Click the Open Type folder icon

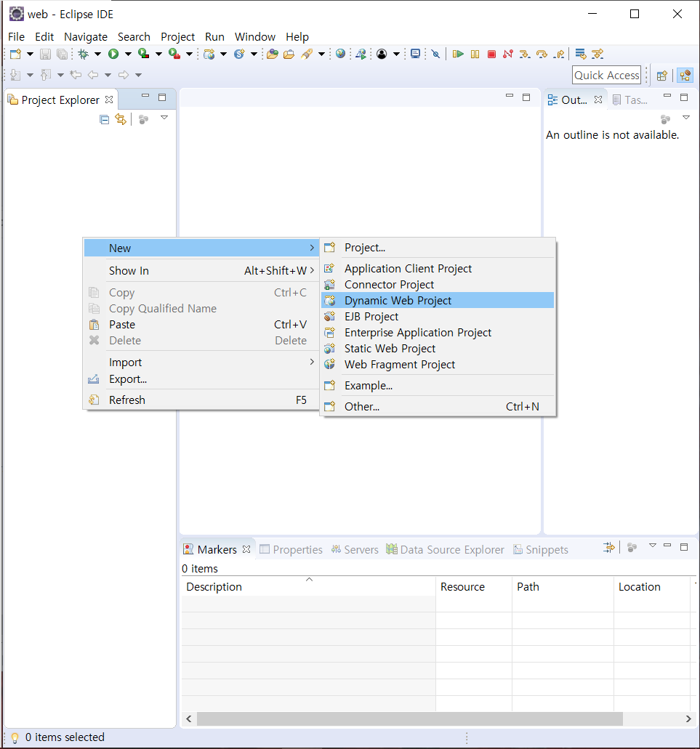(273, 54)
